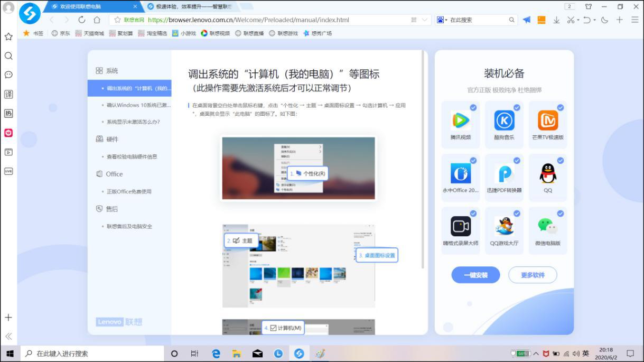Open the downloads arrow icon
Image resolution: width=644 pixels, height=362 pixels.
point(557,21)
